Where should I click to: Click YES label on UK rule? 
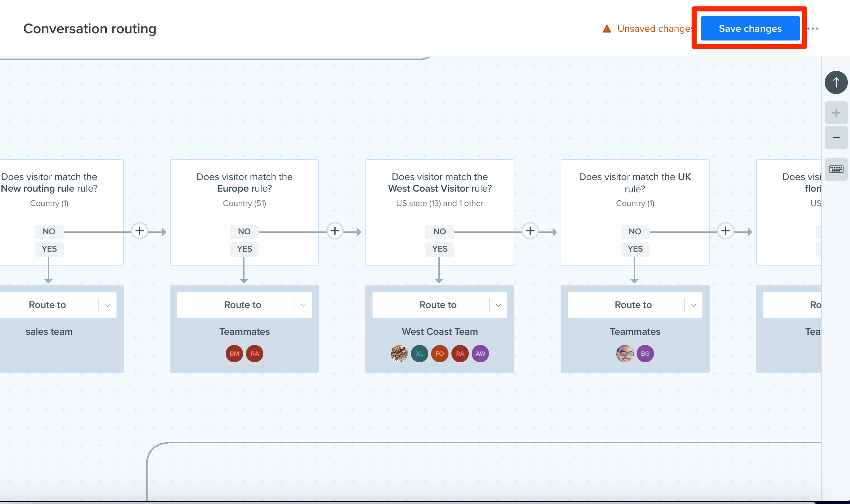click(635, 249)
